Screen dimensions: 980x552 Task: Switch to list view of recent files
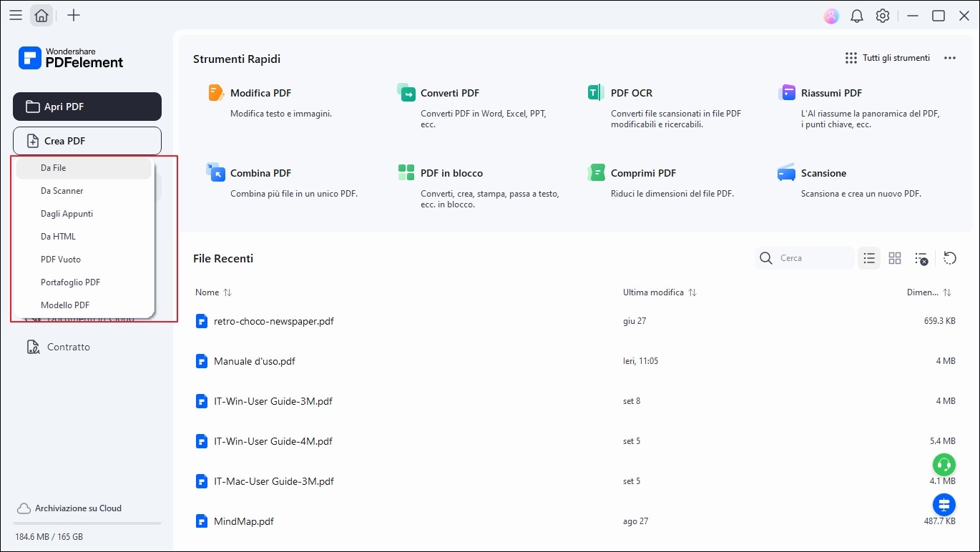coord(869,258)
